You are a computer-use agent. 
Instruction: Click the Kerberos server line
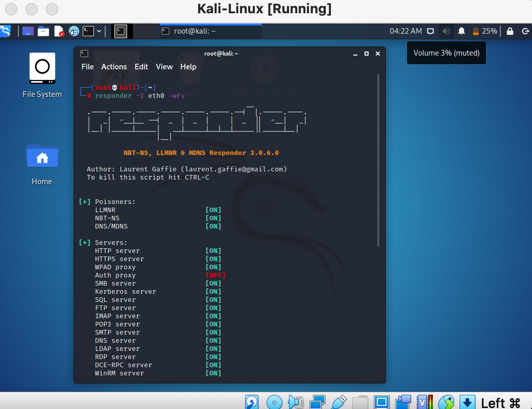[x=158, y=291]
